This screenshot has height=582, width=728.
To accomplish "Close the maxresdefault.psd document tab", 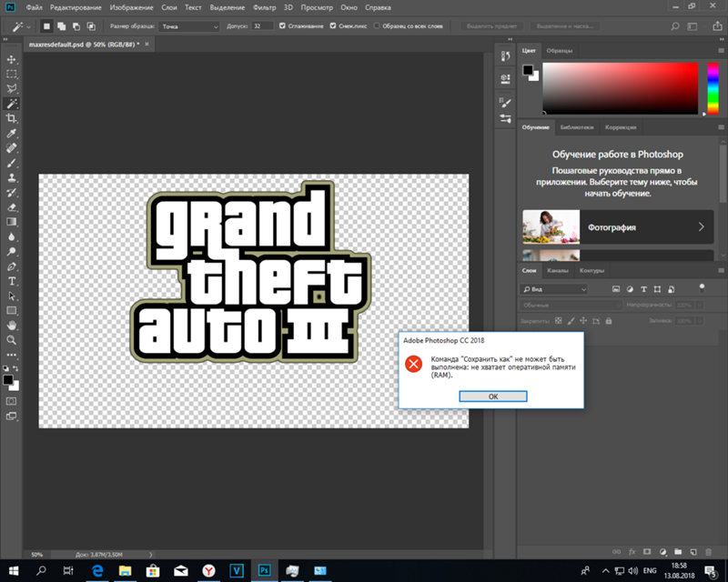I will click(x=147, y=44).
